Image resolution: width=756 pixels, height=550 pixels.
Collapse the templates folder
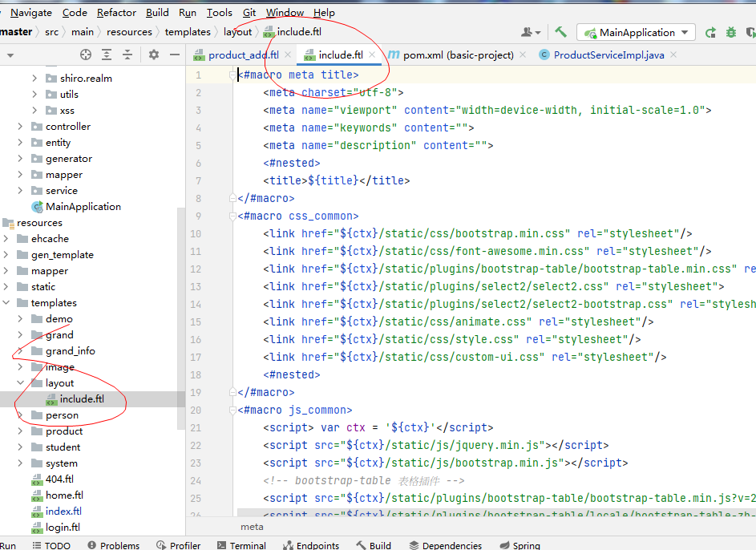coord(6,303)
